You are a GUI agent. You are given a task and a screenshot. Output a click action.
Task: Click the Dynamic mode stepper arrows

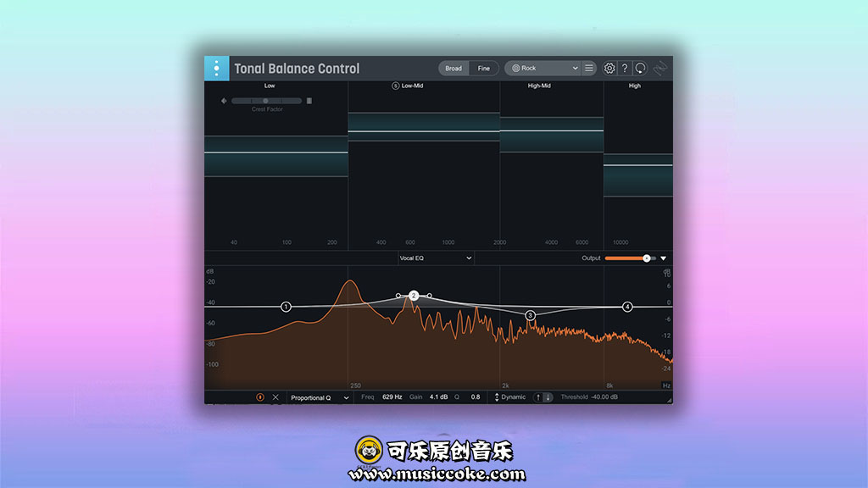pyautogui.click(x=497, y=397)
